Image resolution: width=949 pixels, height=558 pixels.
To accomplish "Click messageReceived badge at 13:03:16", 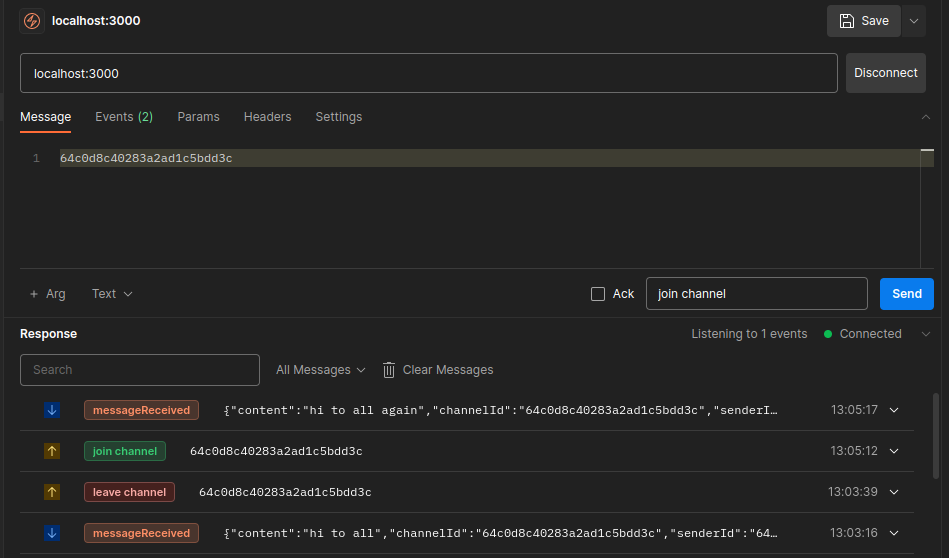I will pyautogui.click(x=141, y=533).
